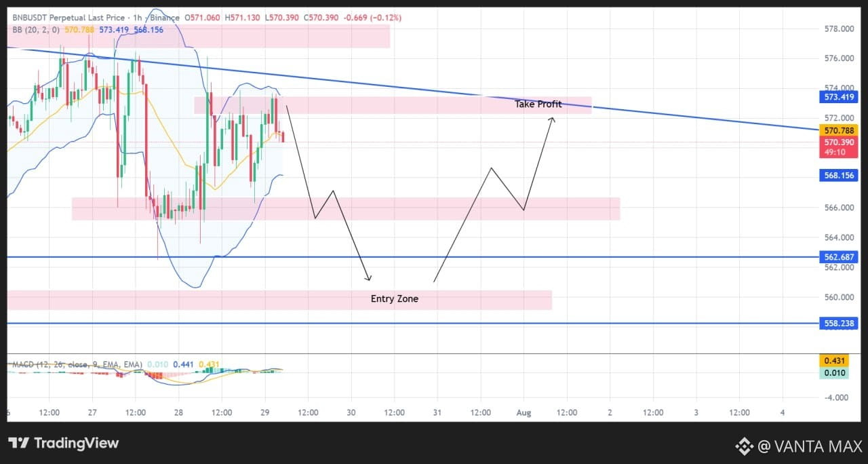Click the 578.000 price scale label
Screen dimensions: 868x464
[839, 29]
